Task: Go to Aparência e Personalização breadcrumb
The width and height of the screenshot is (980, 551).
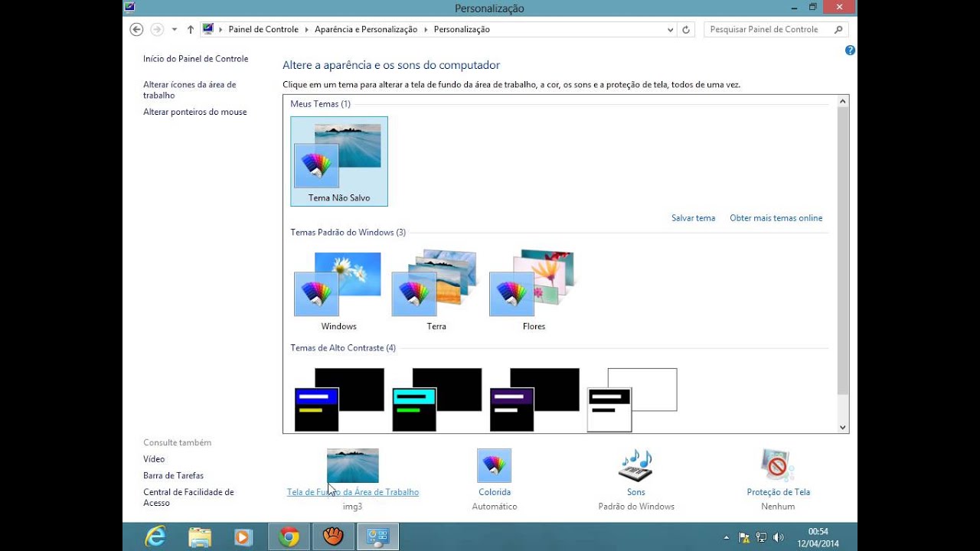Action: (x=366, y=30)
